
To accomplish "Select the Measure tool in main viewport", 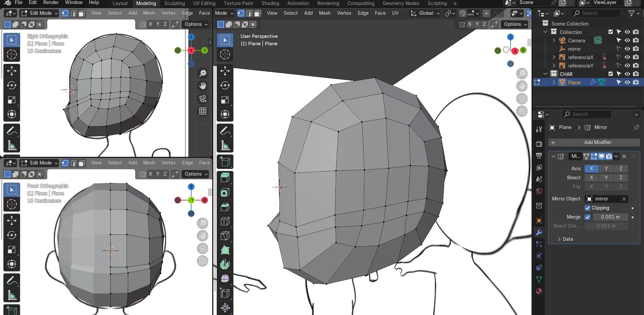I will (x=225, y=145).
